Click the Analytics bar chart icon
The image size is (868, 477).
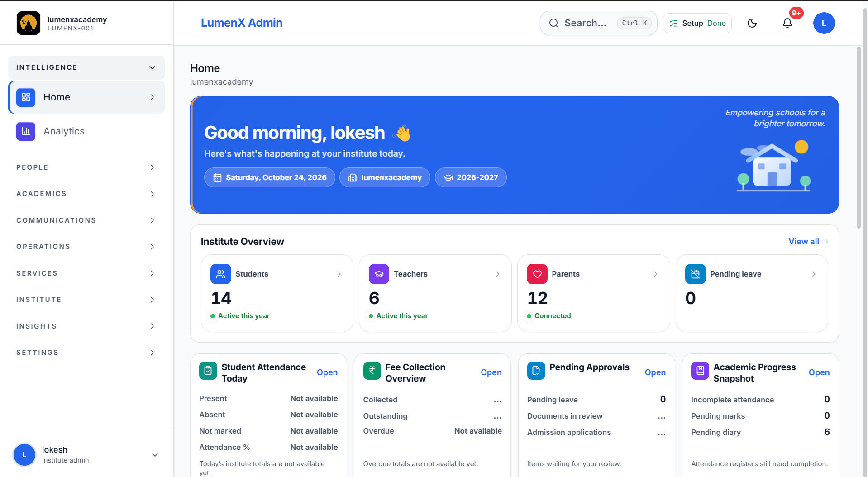26,131
